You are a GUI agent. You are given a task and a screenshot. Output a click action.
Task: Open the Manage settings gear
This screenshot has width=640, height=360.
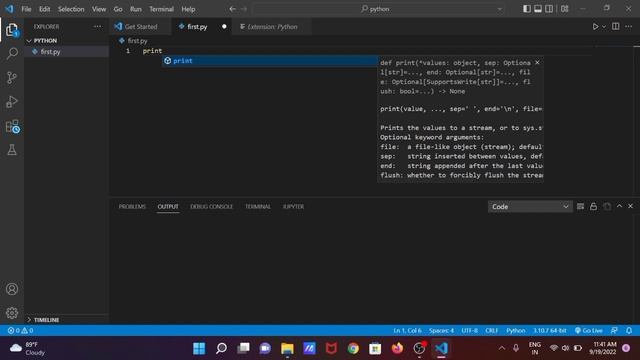tap(12, 313)
